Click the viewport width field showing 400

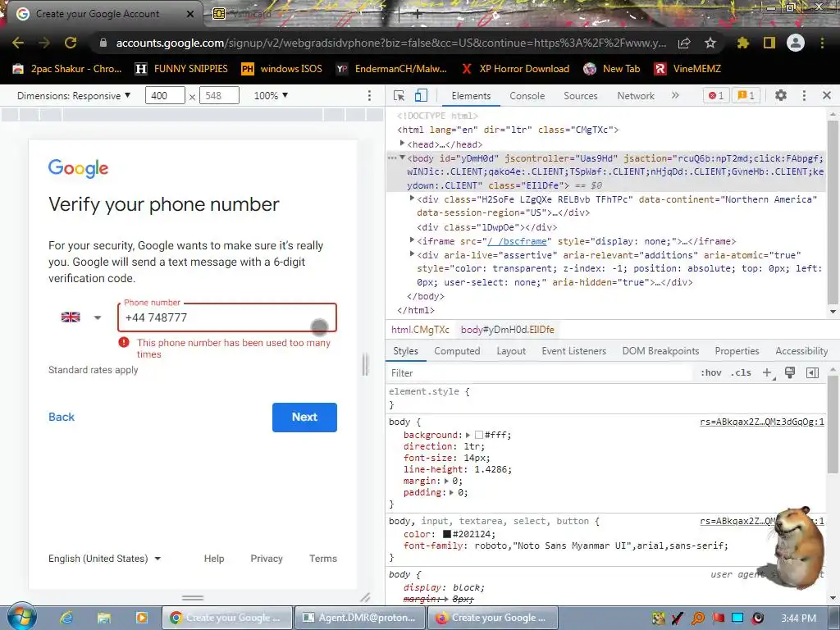[x=165, y=95]
